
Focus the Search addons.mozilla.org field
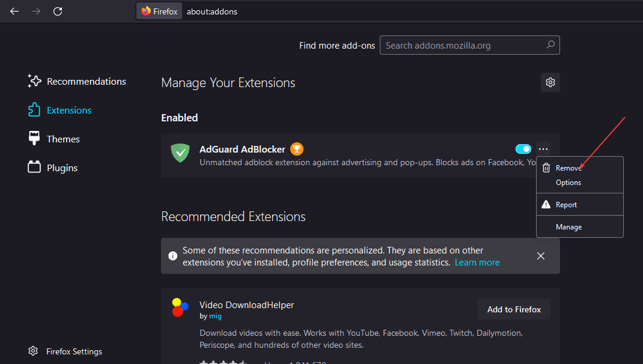469,45
